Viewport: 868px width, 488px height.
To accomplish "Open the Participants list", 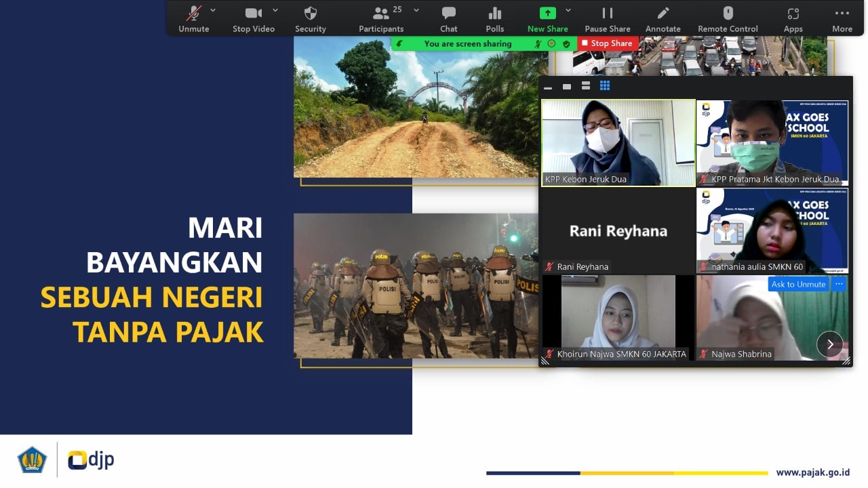I will click(381, 18).
